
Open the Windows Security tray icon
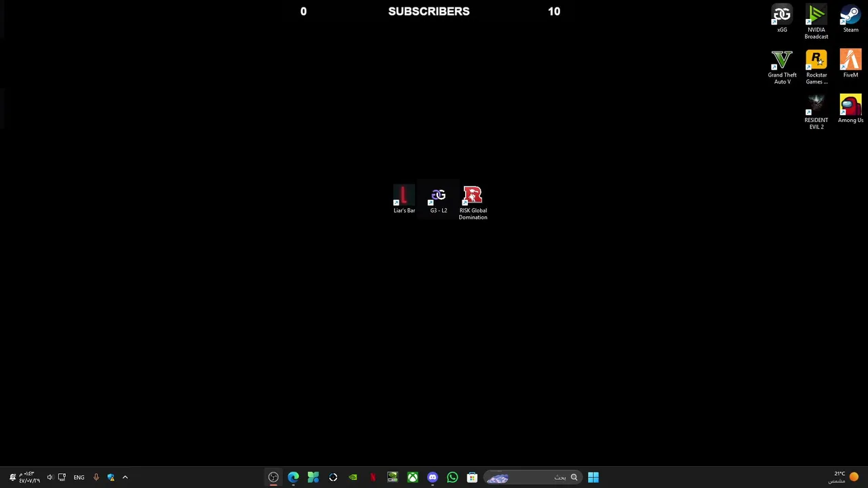pyautogui.click(x=111, y=477)
